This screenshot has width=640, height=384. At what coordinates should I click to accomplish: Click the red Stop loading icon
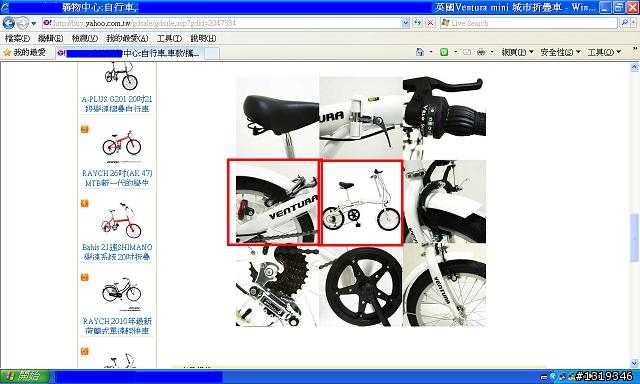430,23
